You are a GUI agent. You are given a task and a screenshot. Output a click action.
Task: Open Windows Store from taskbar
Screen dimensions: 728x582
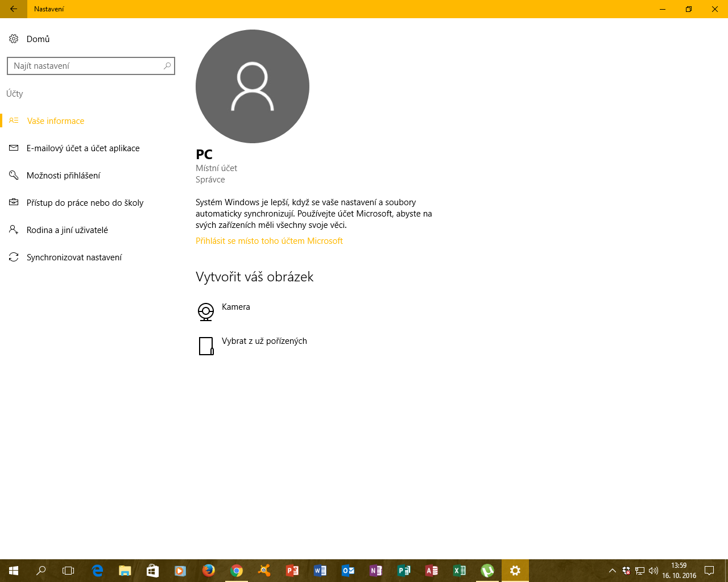point(152,571)
